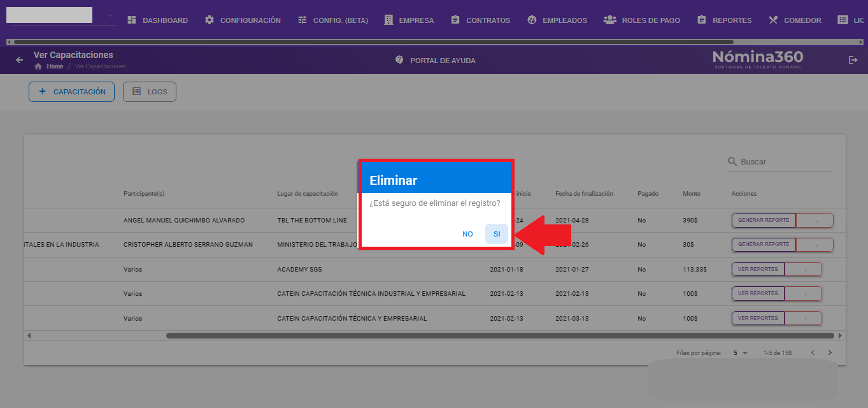Click the add Capacitación button
Screen dimensions: 868x408
pos(71,92)
